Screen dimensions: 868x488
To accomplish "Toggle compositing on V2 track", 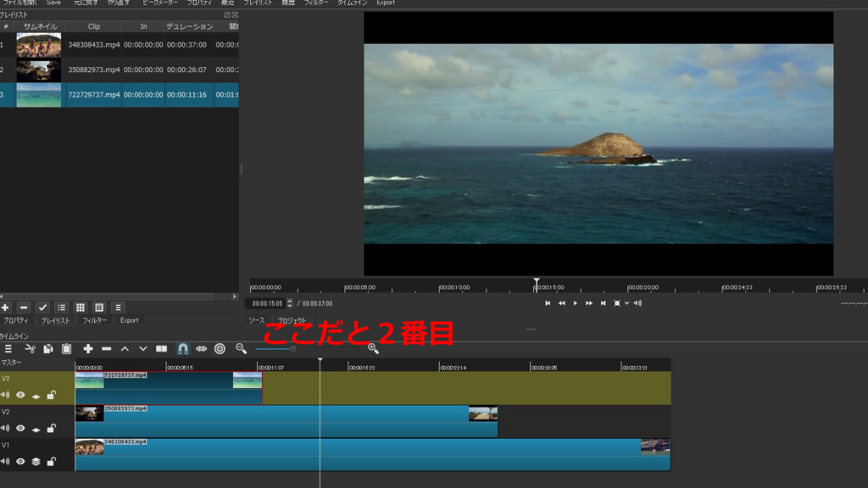I will (x=36, y=429).
